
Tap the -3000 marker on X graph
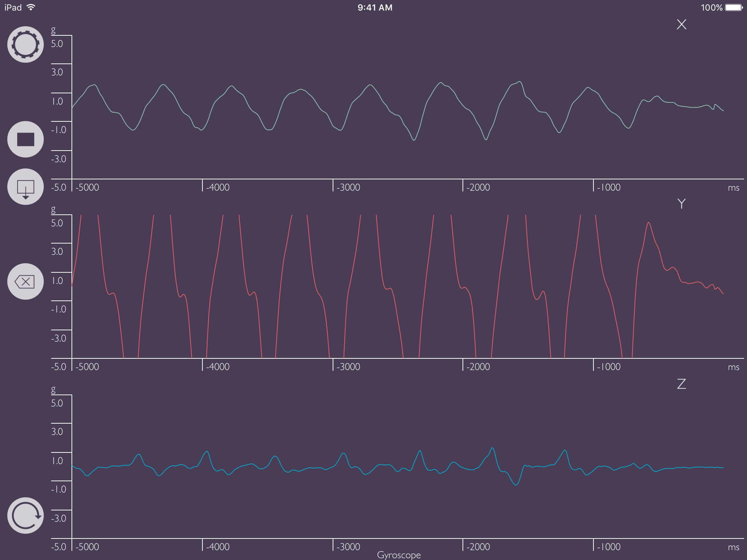(348, 187)
